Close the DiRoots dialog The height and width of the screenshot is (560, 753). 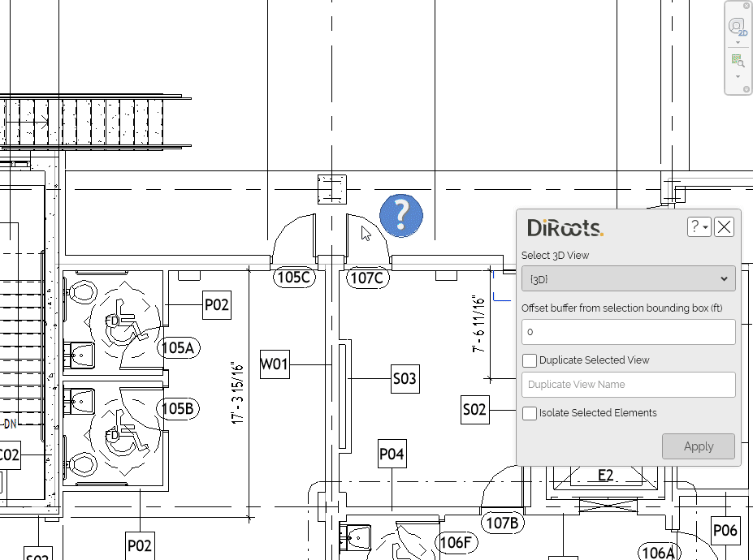click(x=724, y=227)
